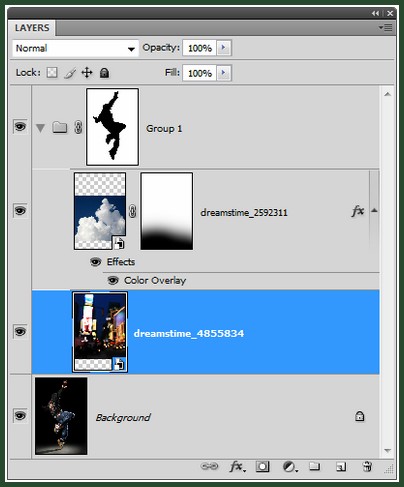Create a new layer icon
The width and height of the screenshot is (404, 487).
[341, 467]
